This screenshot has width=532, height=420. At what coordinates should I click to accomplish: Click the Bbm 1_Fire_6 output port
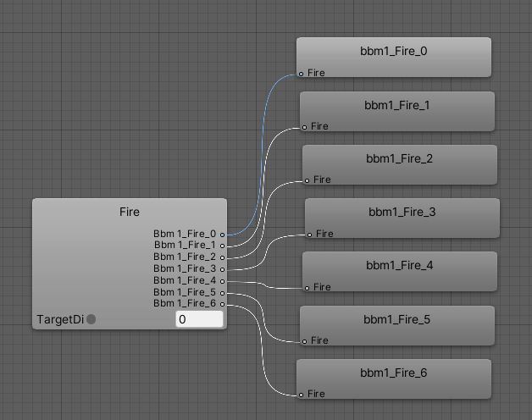point(222,303)
